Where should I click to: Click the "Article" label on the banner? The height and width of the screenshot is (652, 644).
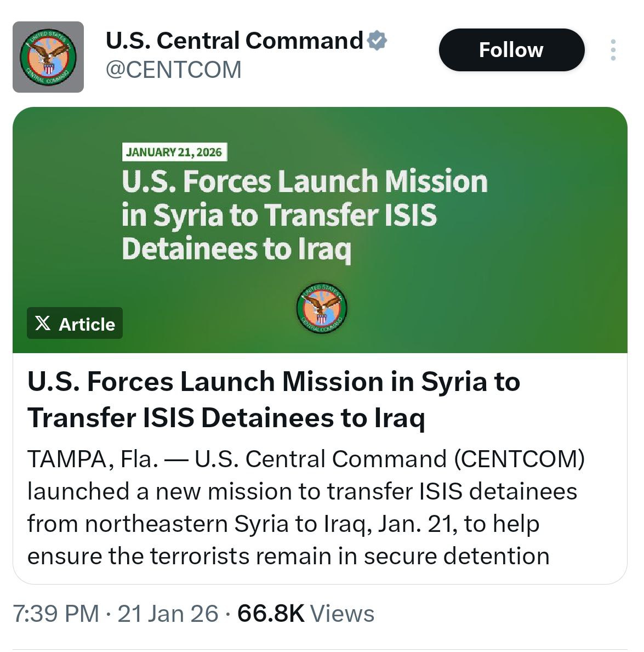click(x=87, y=324)
